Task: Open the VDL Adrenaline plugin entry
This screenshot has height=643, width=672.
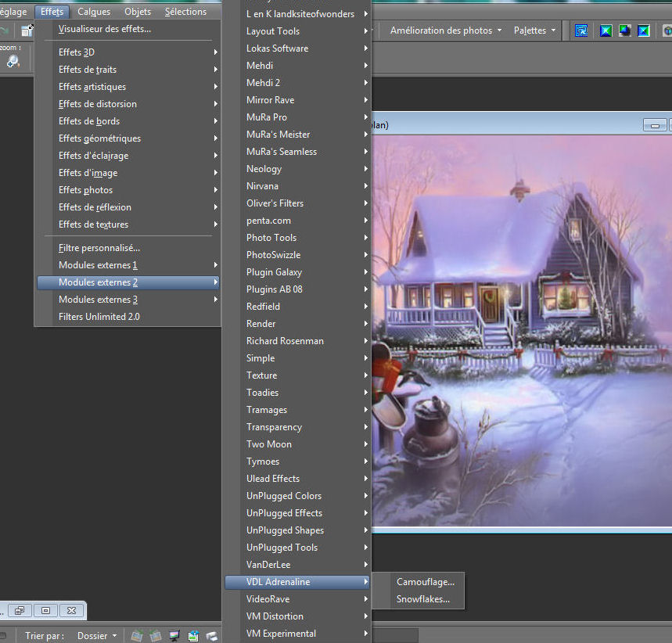Action: tap(297, 582)
